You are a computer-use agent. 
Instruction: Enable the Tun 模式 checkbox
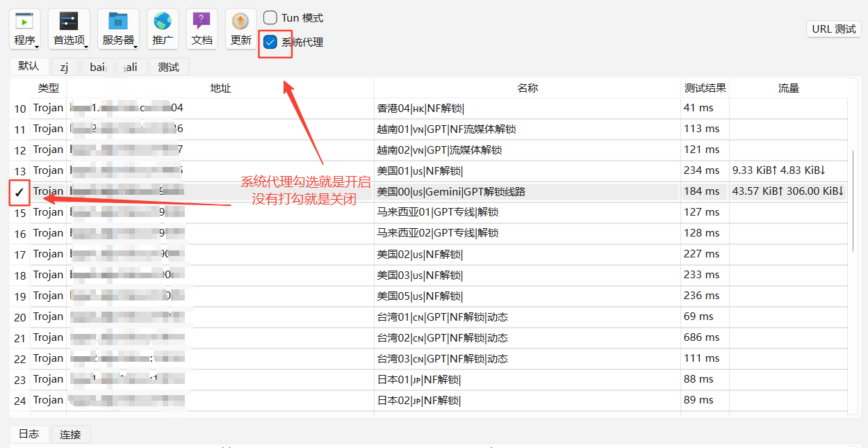pos(270,18)
